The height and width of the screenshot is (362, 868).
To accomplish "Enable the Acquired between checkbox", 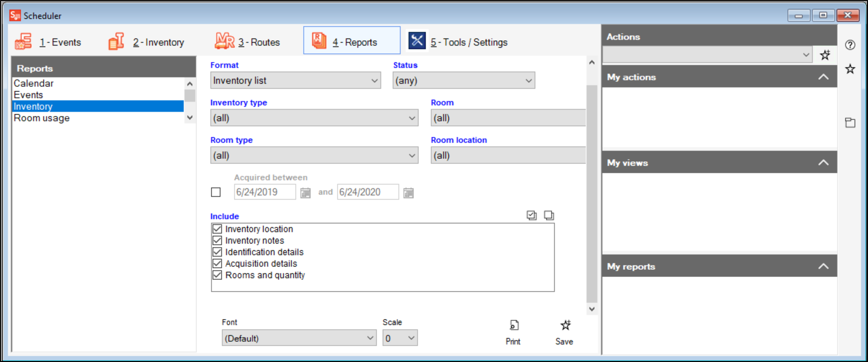I will [x=216, y=193].
